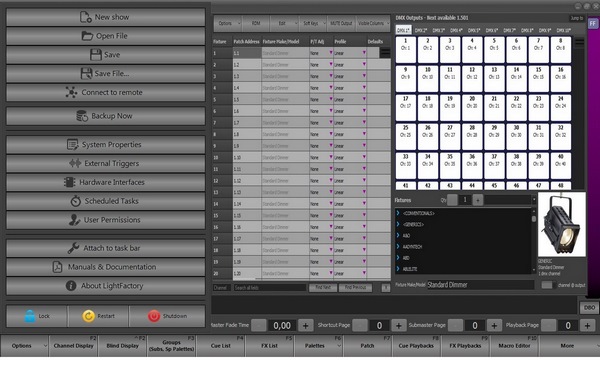Open the Soft Keys dropdown
The width and height of the screenshot is (600, 377).
point(313,23)
